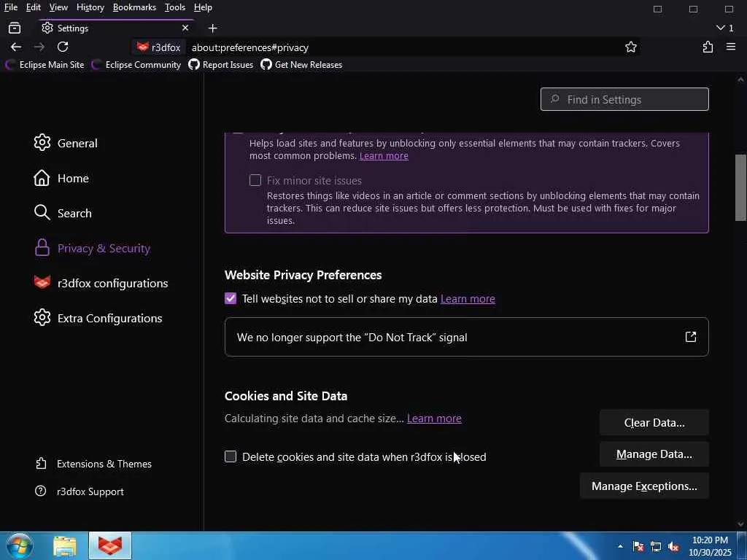
Task: Open General settings gear icon
Action: [42, 142]
